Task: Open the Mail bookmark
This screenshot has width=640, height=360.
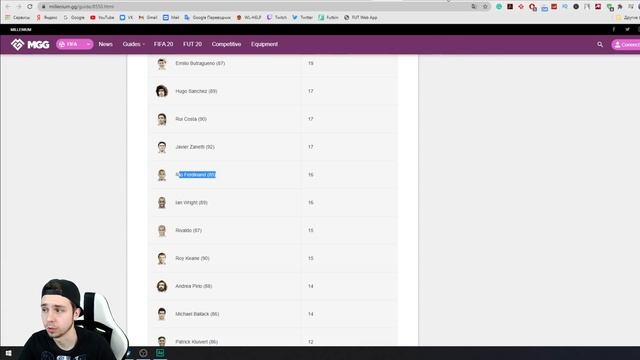Action: tap(171, 18)
